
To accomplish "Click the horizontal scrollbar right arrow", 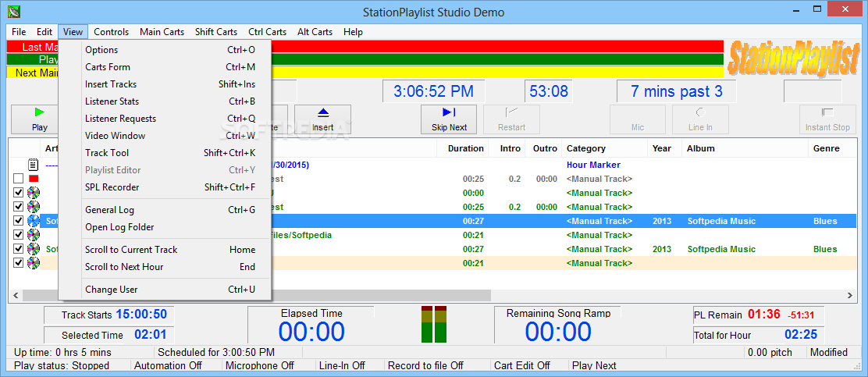I will coord(851,296).
